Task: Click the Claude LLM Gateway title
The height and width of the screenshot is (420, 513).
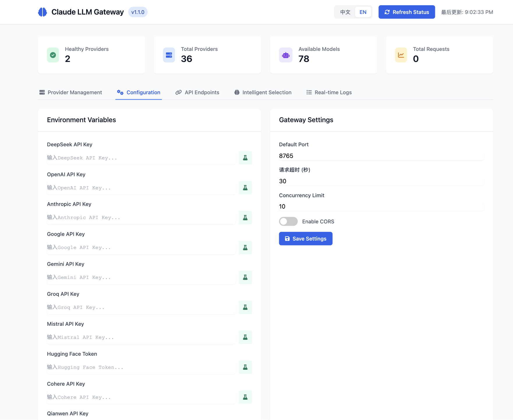Action: click(88, 12)
